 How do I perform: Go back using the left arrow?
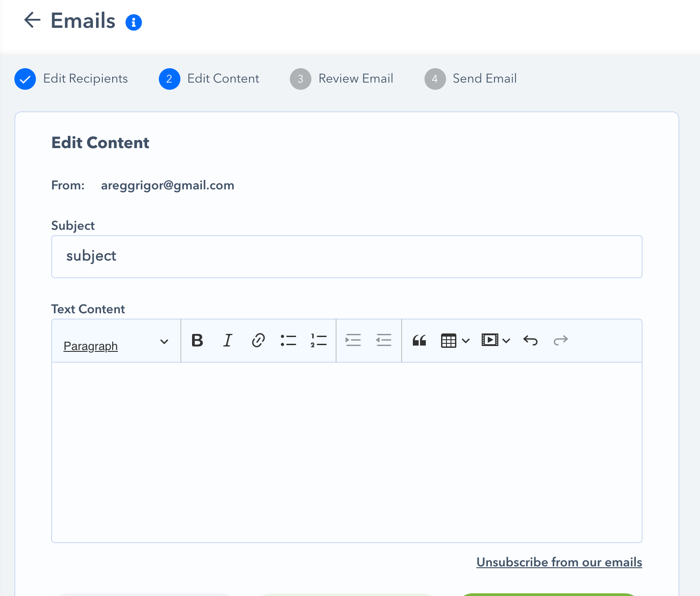[32, 20]
